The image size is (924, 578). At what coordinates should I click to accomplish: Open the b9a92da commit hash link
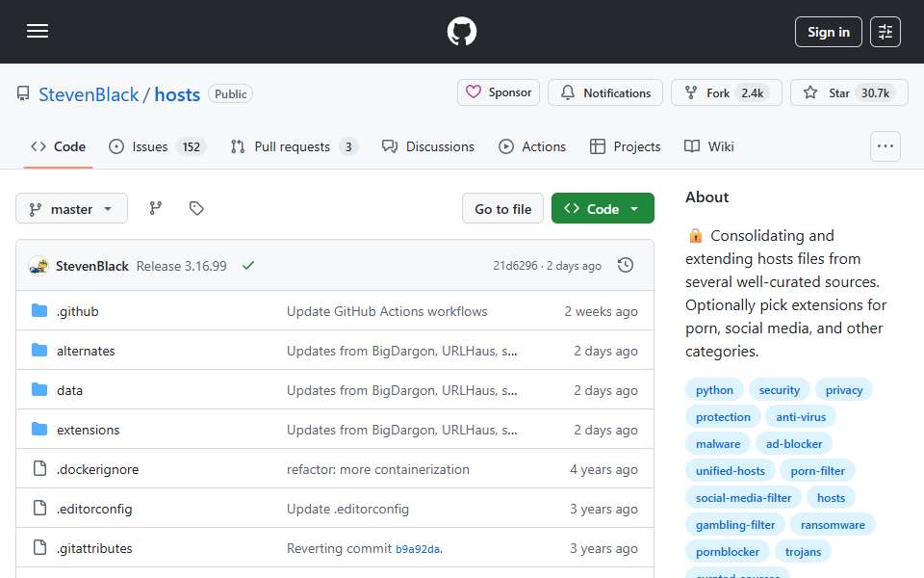pyautogui.click(x=417, y=549)
